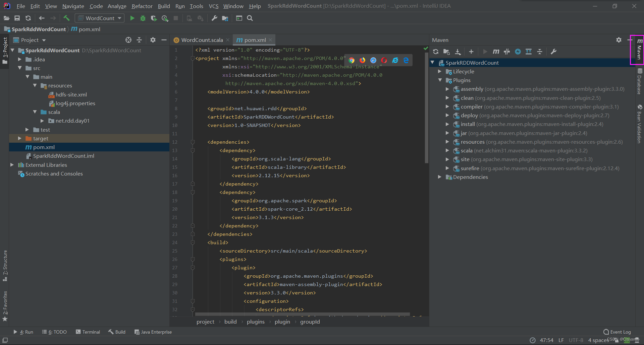Open the Analyze menu

tap(117, 6)
